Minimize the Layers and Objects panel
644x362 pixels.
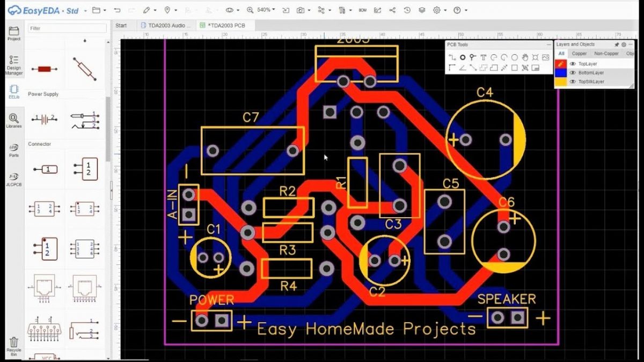click(x=631, y=45)
